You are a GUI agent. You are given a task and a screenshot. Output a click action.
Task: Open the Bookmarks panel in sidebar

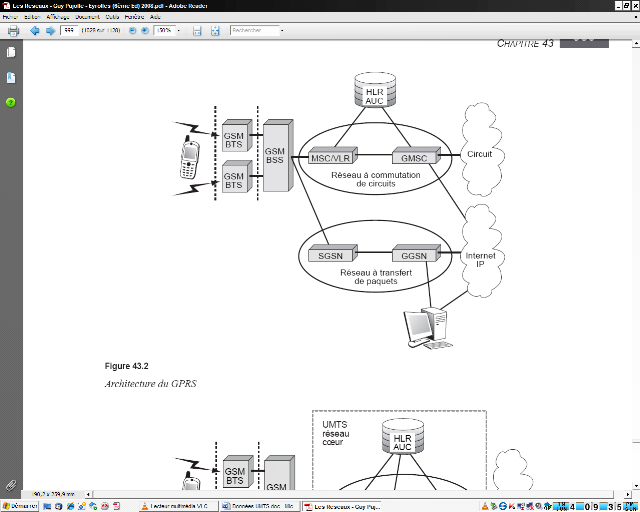pos(11,78)
